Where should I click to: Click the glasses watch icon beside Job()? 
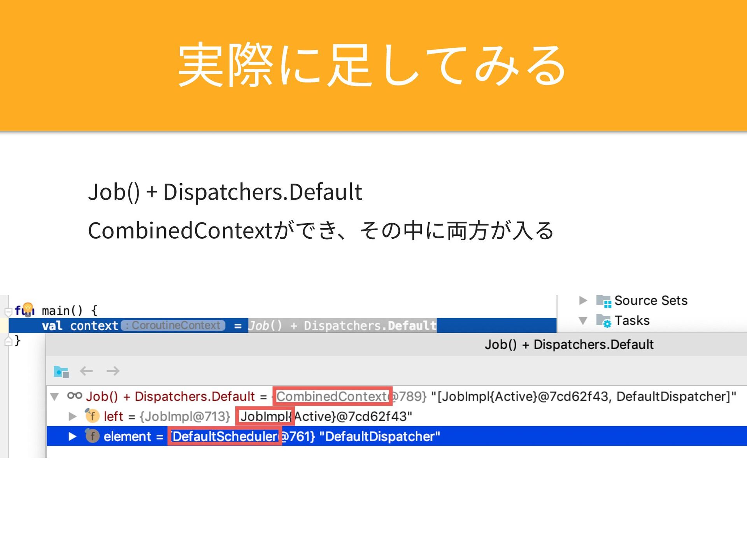(x=74, y=396)
